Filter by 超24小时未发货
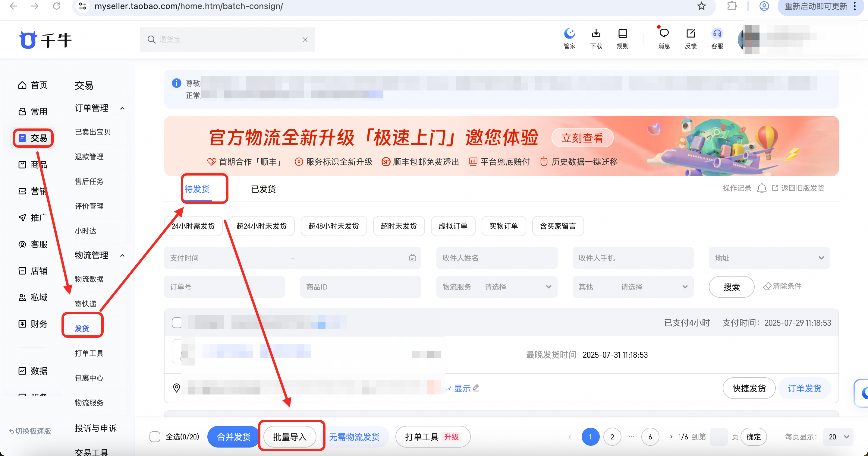The width and height of the screenshot is (868, 456). [x=262, y=226]
